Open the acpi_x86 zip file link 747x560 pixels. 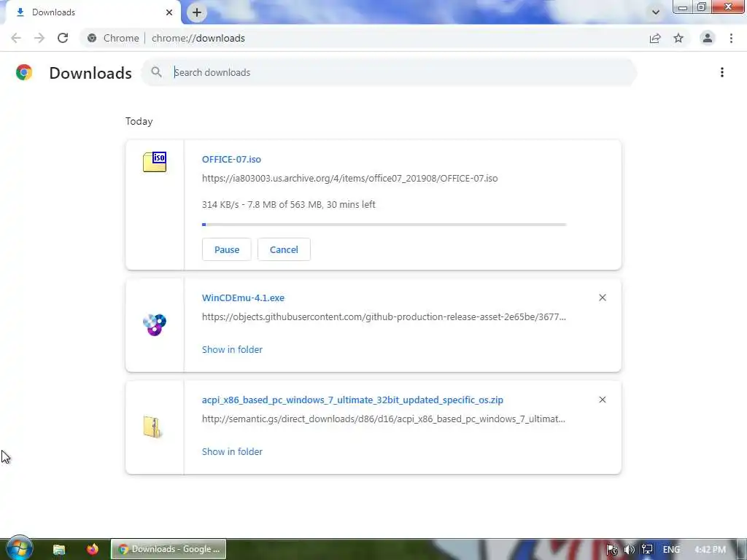pyautogui.click(x=352, y=400)
